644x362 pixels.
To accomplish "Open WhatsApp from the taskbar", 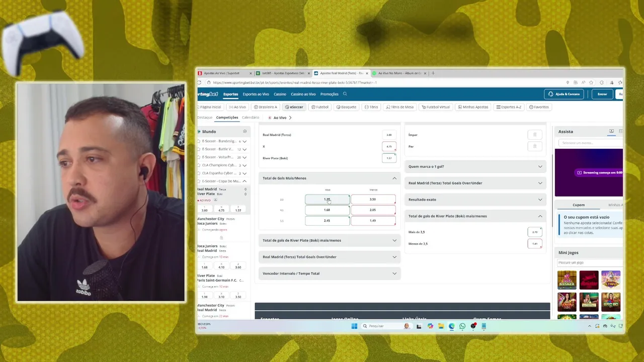I will click(x=462, y=326).
